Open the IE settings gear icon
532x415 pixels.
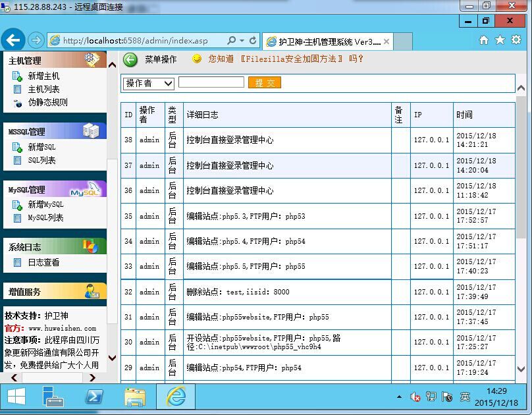coord(516,40)
